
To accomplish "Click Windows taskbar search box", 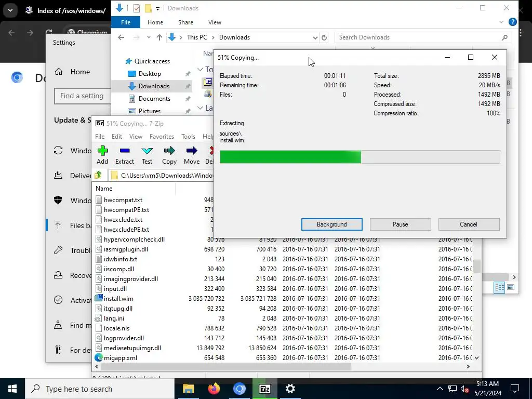I will pos(100,389).
